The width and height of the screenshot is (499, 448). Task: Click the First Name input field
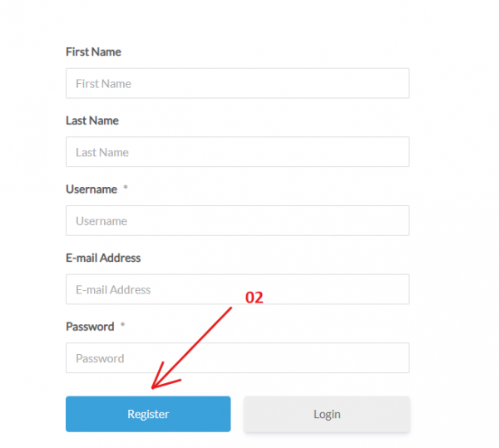(x=237, y=83)
